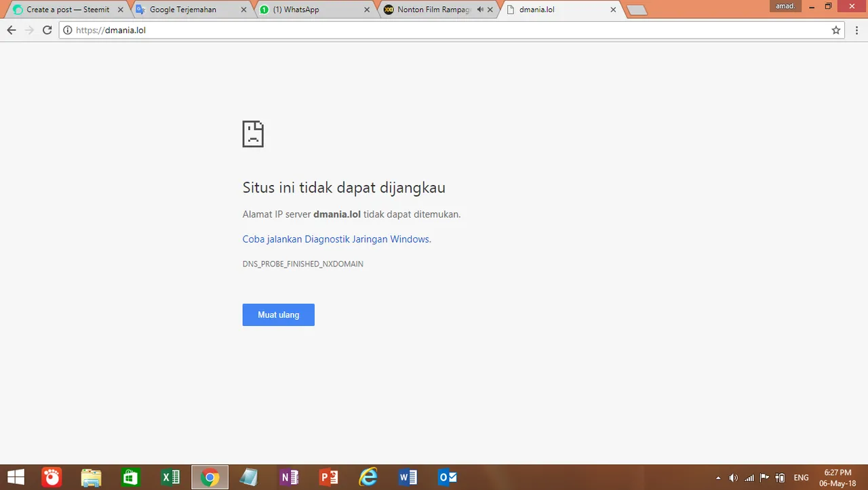
Task: View site information icon in address bar
Action: 67,30
